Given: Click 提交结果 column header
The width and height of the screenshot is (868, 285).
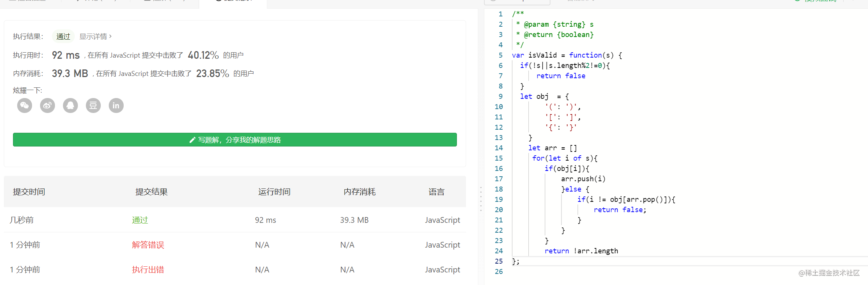Looking at the screenshot, I should tap(152, 192).
